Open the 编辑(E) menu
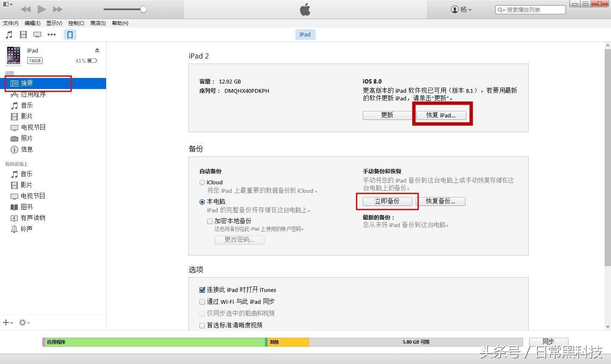 [33, 23]
